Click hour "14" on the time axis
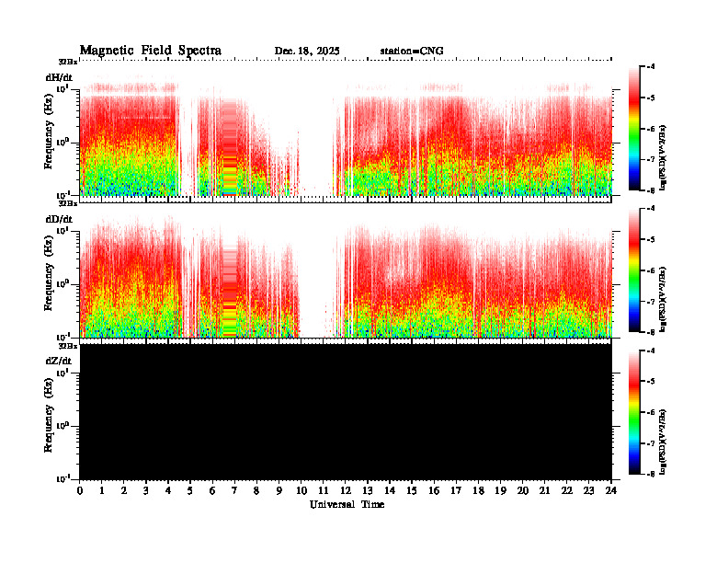728x563 pixels. tap(390, 490)
